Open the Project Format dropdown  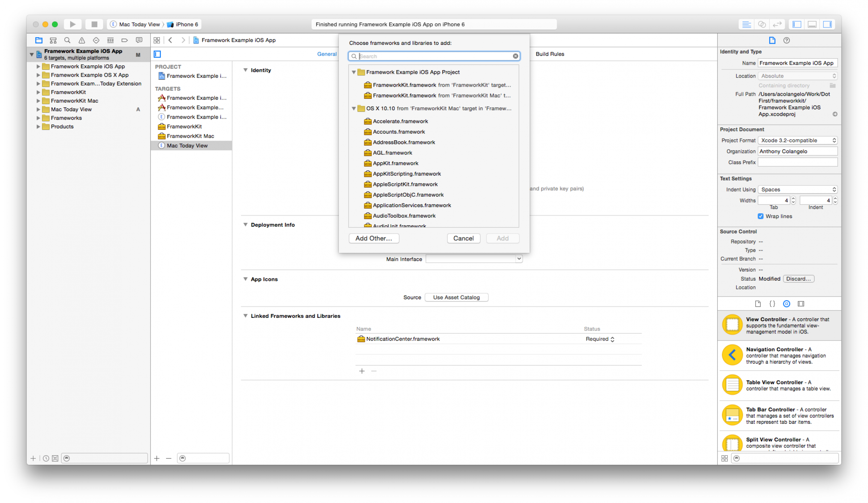(797, 140)
